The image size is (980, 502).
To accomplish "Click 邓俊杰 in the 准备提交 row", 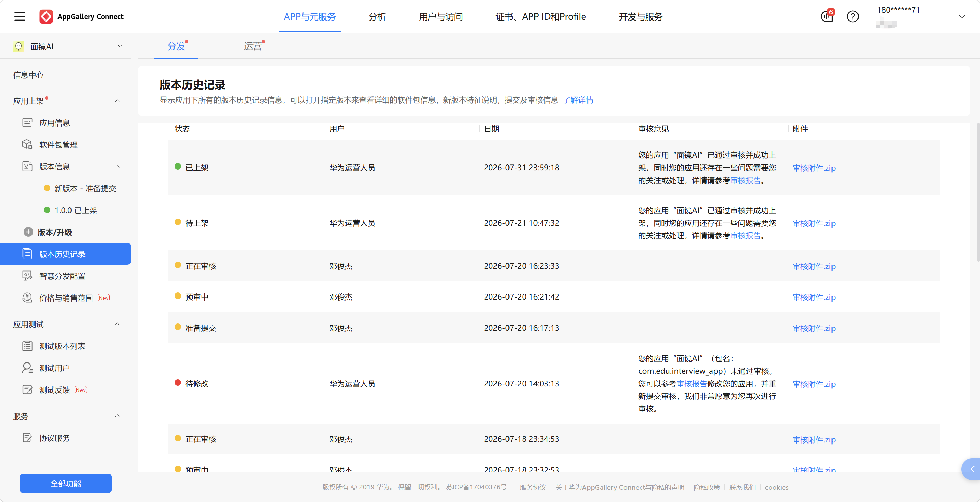I will point(340,328).
